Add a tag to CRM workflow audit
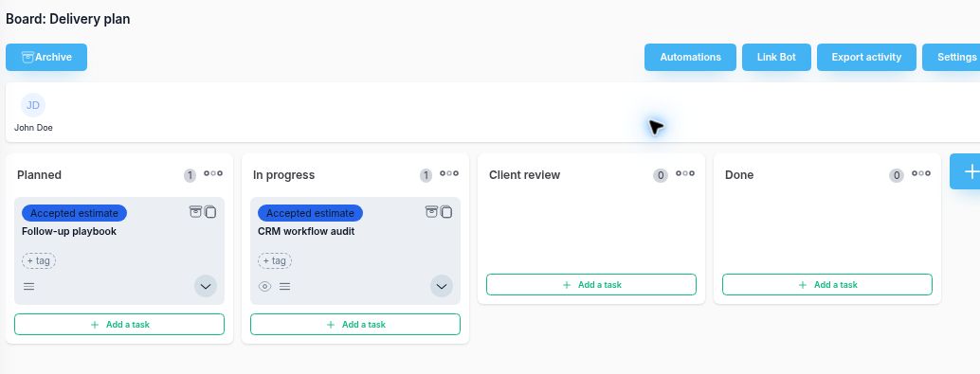This screenshot has width=980, height=374. coord(275,260)
